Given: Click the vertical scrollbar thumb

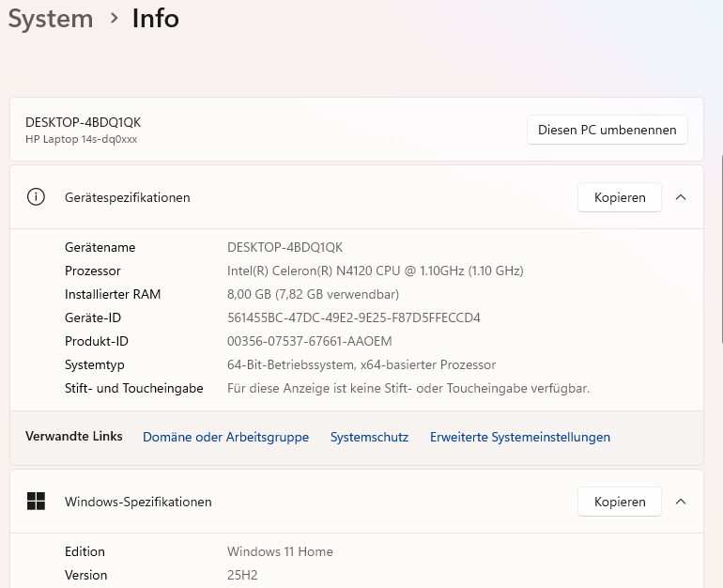Looking at the screenshot, I should pos(721,249).
